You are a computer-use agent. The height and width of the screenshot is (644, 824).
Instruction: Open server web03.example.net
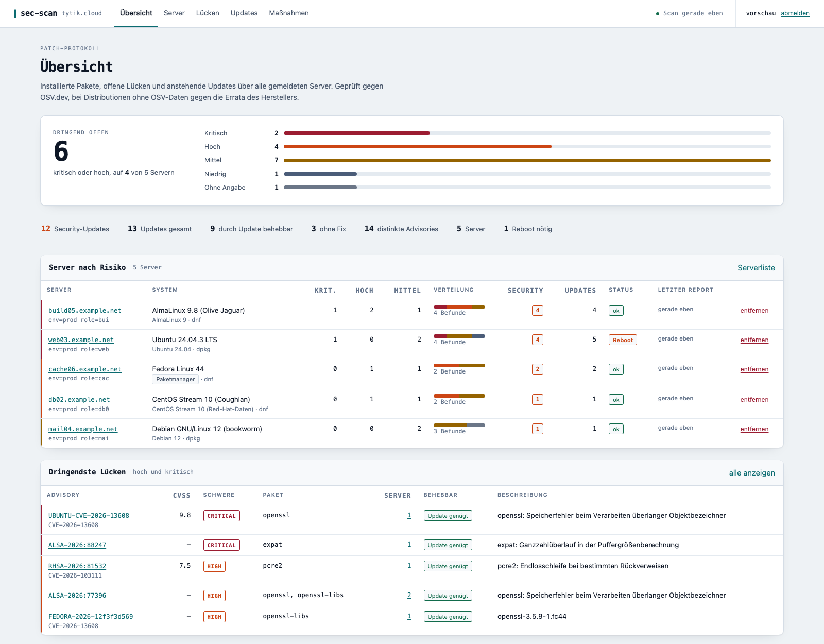(x=81, y=340)
